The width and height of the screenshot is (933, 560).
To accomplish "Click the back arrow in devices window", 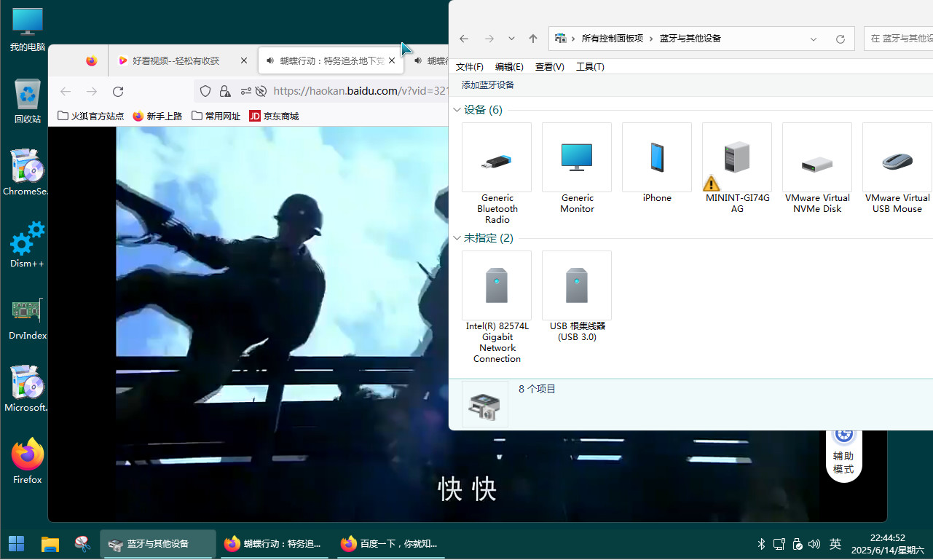I will point(464,39).
